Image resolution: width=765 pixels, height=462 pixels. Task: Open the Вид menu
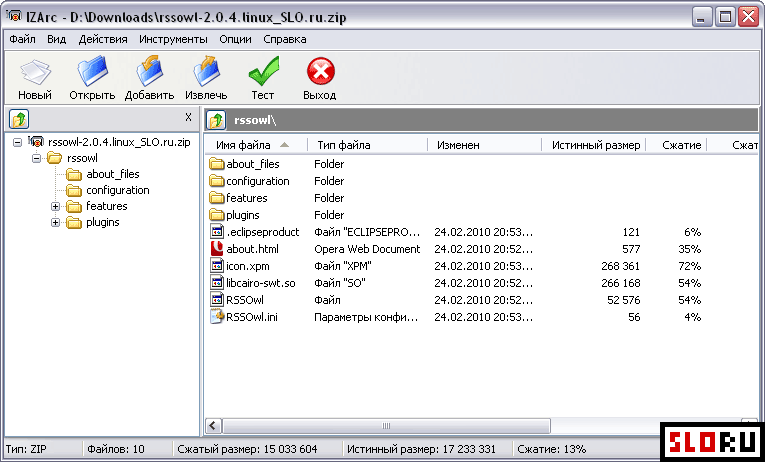(x=57, y=40)
